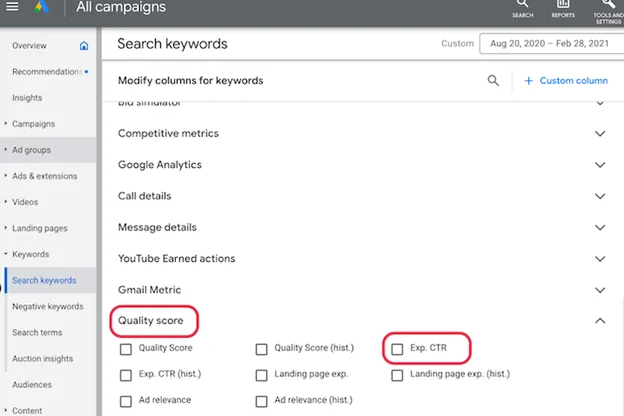Viewport: 624px width, 416px height.
Task: Select Negative keywords in sidebar
Action: [48, 307]
